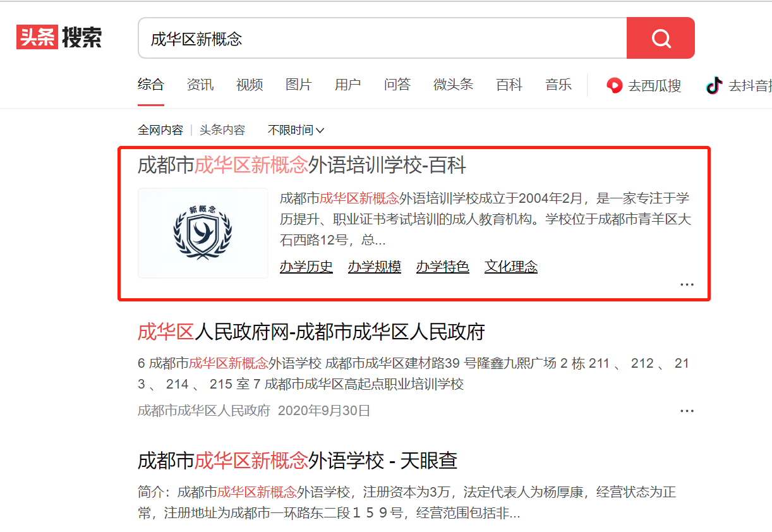Select the 综合 tab

coord(151,85)
